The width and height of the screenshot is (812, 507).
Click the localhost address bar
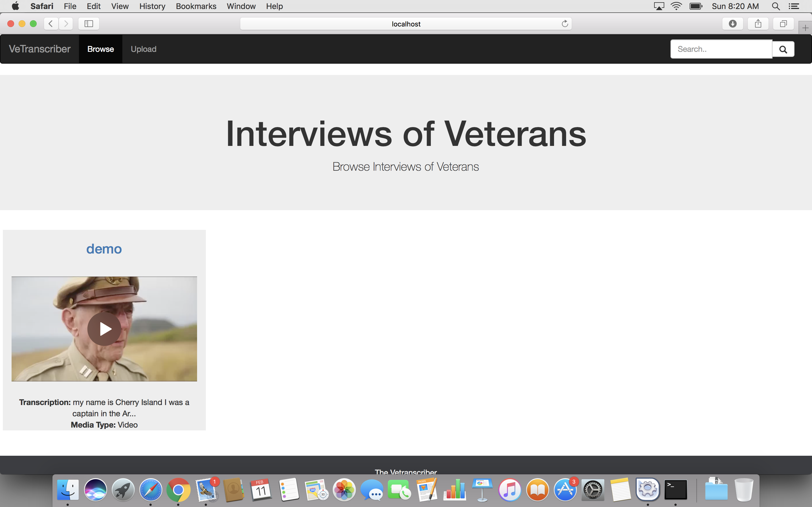pos(406,24)
